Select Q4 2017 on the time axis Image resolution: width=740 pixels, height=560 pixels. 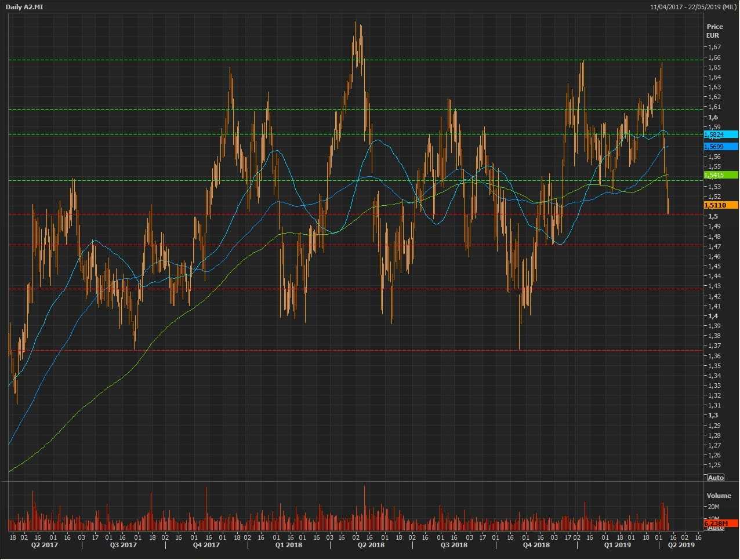(x=206, y=545)
